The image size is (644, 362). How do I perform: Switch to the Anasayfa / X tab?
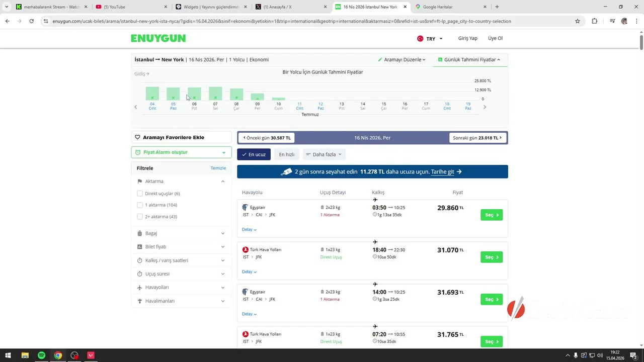point(290,7)
